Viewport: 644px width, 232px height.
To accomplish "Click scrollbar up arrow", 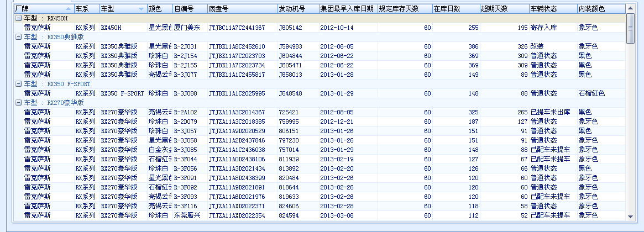I will tap(630, 9).
